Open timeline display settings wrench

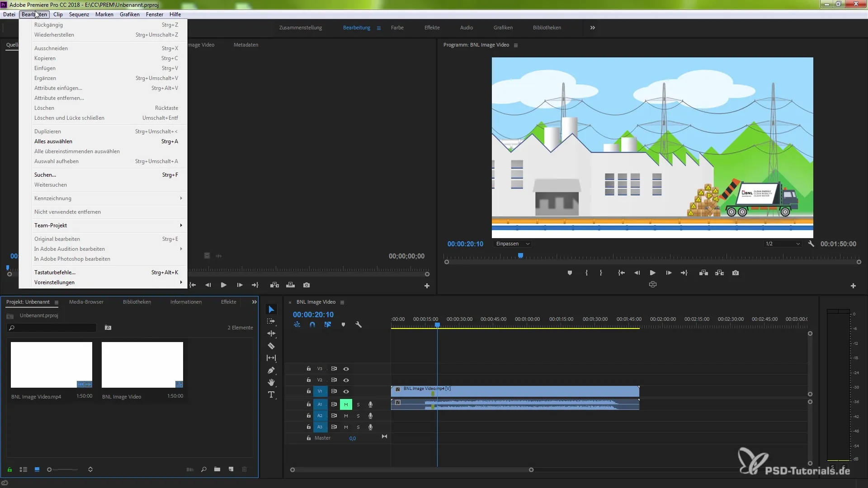pyautogui.click(x=359, y=324)
